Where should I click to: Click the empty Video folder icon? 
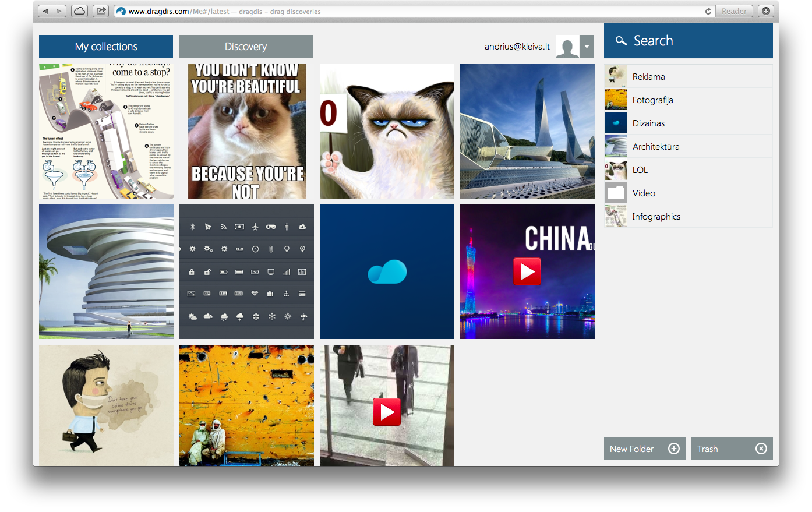(x=616, y=193)
